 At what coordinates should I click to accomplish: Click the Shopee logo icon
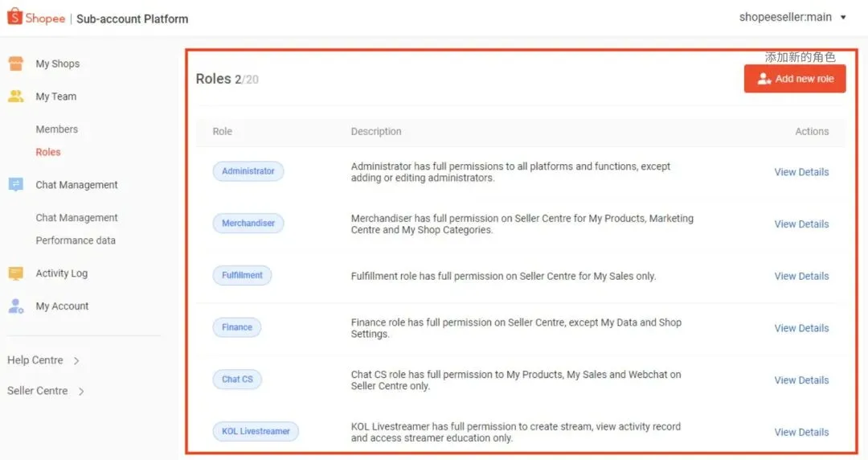(15, 17)
